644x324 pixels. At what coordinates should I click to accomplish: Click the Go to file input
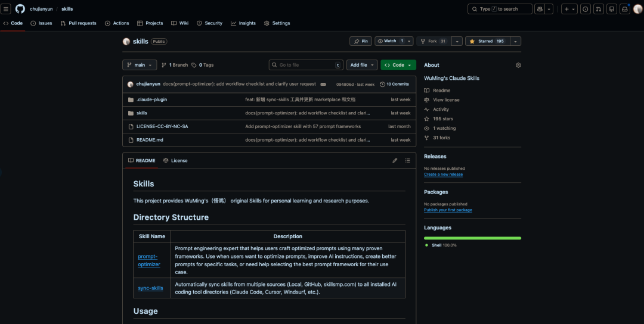coord(306,65)
